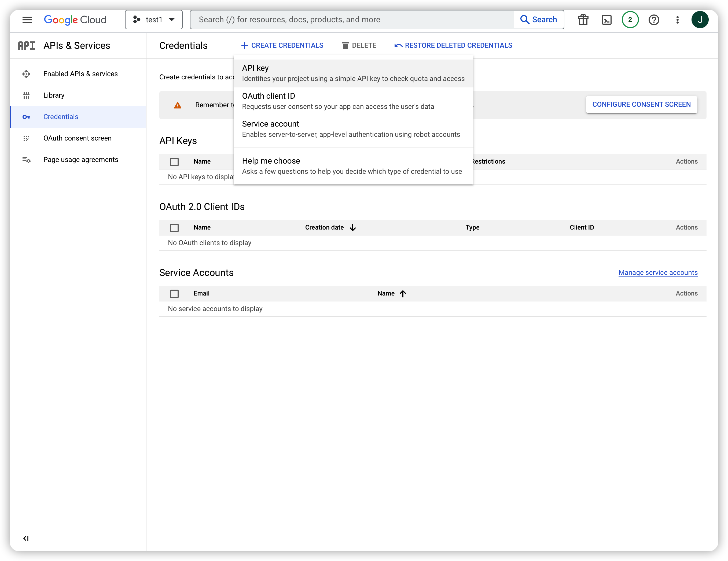Open the free trial gift icon
The width and height of the screenshot is (728, 561).
[583, 20]
